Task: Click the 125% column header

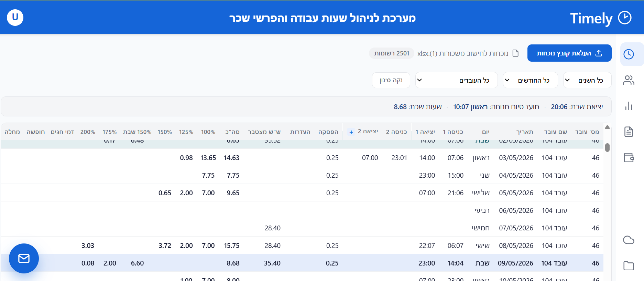Action: [186, 132]
